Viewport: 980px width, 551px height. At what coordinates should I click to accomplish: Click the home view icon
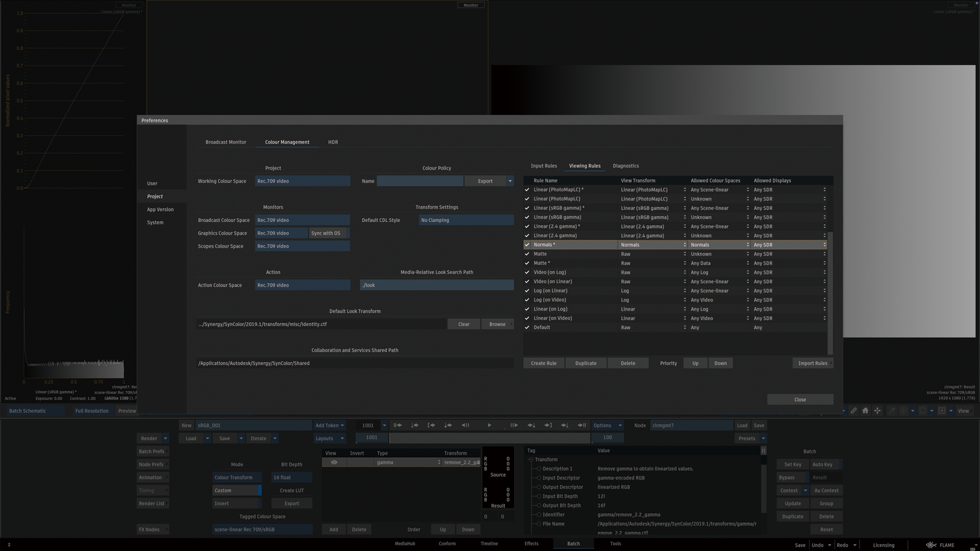[865, 411]
